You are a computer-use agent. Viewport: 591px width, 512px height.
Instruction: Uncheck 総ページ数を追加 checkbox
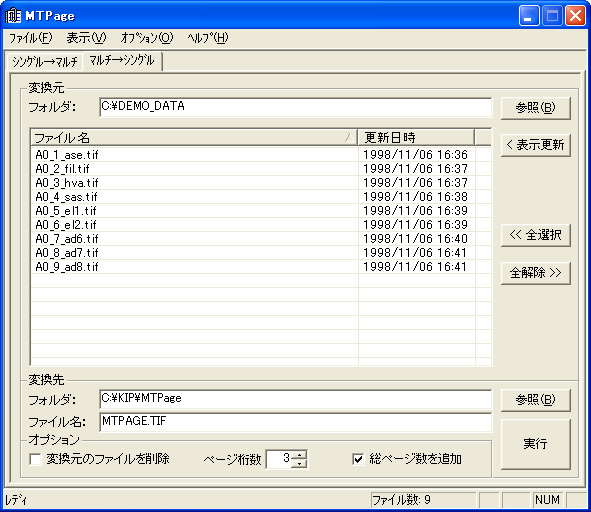pyautogui.click(x=358, y=459)
